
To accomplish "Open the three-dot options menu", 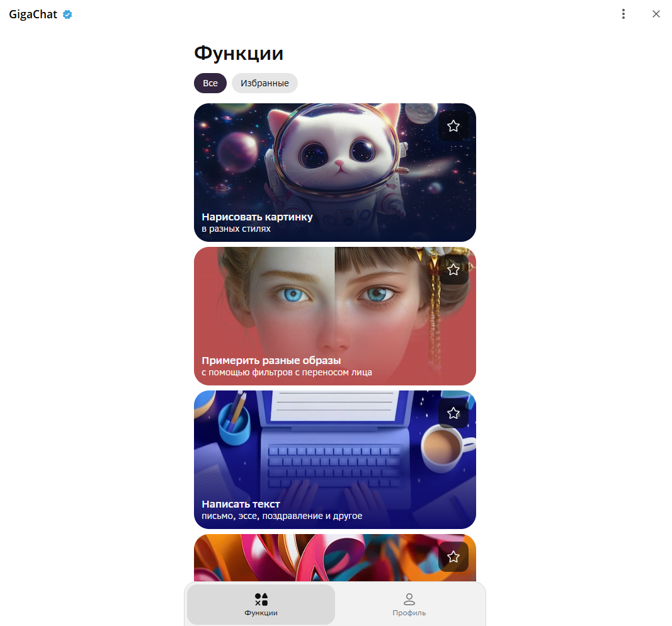I will tap(623, 14).
